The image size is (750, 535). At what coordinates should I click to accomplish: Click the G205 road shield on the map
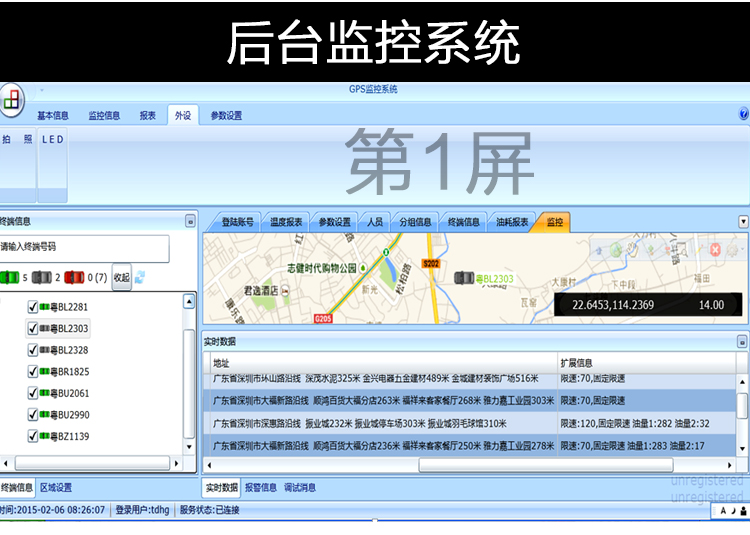[323, 318]
